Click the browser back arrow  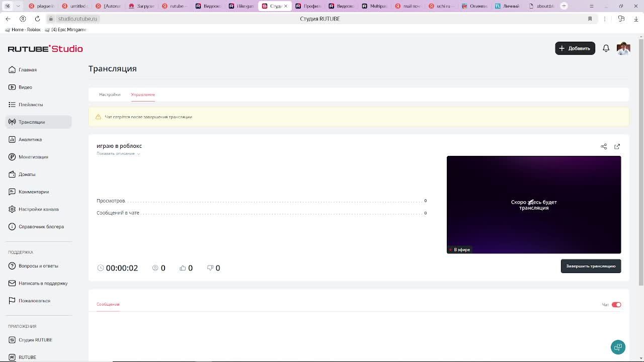tap(8, 19)
